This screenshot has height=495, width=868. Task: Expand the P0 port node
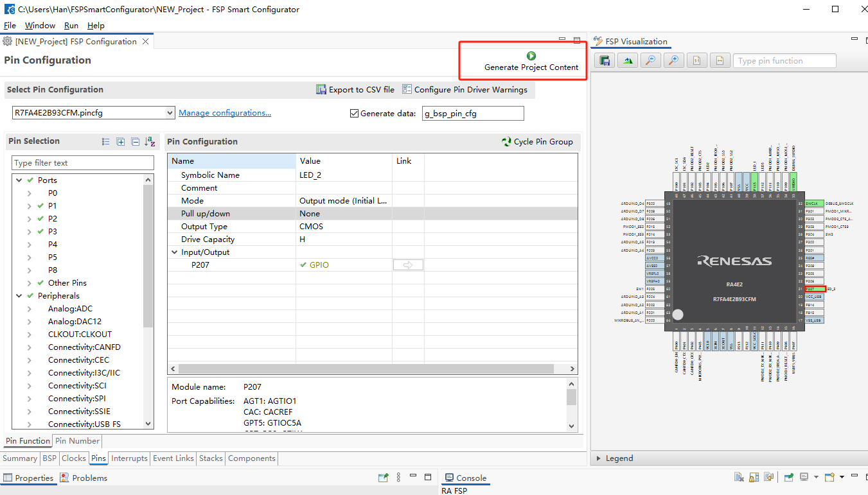[30, 193]
